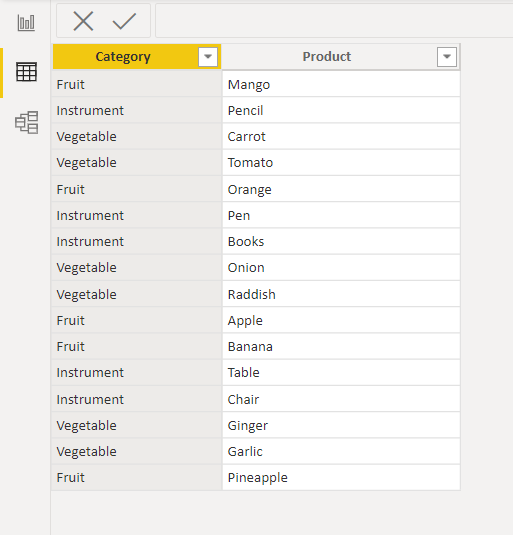Viewport: 513px width, 535px height.
Task: Click the Instrument cell beside Books
Action: [136, 241]
